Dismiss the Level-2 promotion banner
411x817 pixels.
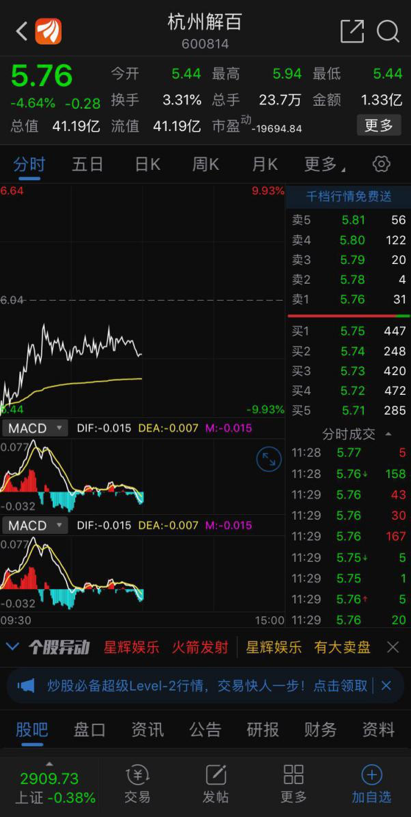(x=386, y=686)
